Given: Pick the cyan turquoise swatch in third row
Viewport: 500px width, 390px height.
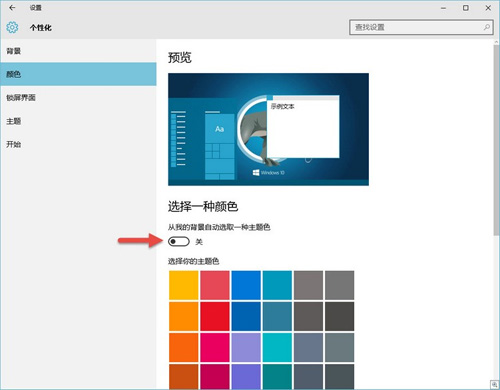Looking at the screenshot, I should pos(277,348).
